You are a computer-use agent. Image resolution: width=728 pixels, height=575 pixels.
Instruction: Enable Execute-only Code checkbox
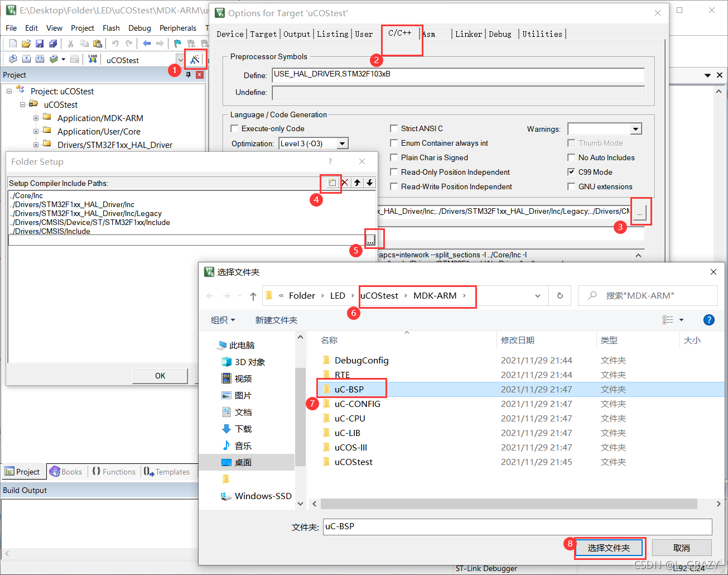[x=234, y=128]
